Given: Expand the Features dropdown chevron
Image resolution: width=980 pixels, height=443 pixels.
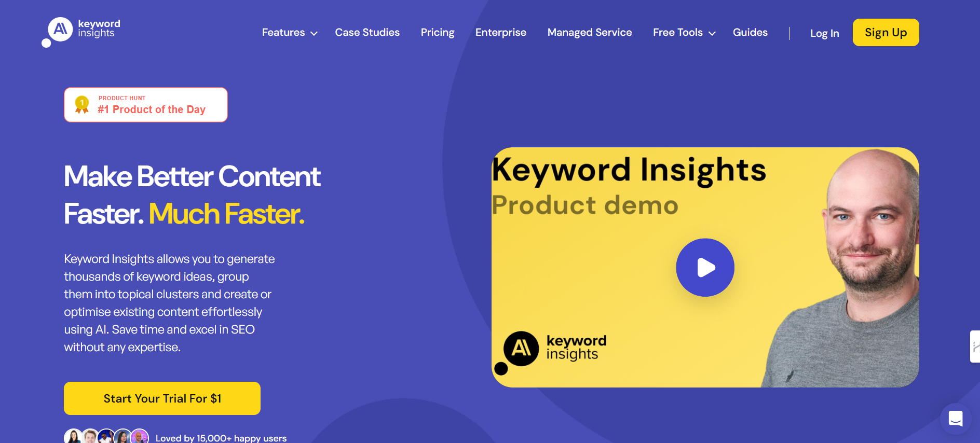Looking at the screenshot, I should point(314,33).
